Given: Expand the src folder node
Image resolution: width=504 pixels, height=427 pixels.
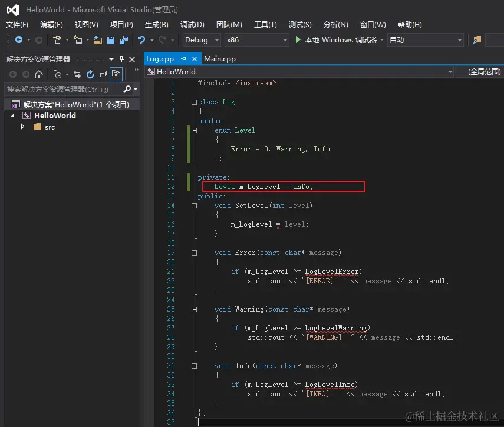Looking at the screenshot, I should [x=23, y=127].
